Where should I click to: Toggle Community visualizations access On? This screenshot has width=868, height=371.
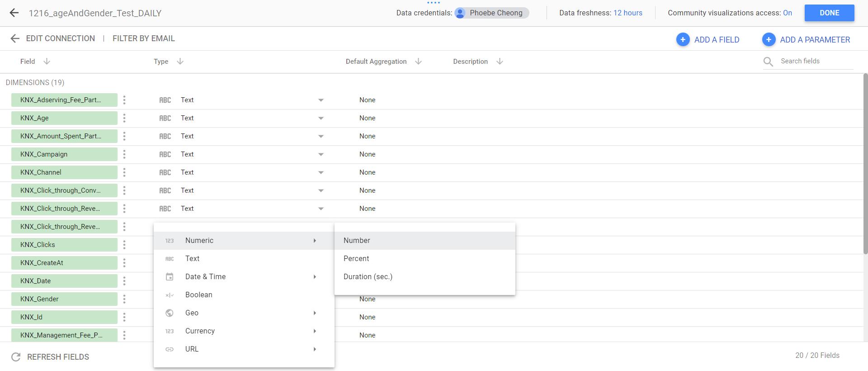[x=787, y=13]
